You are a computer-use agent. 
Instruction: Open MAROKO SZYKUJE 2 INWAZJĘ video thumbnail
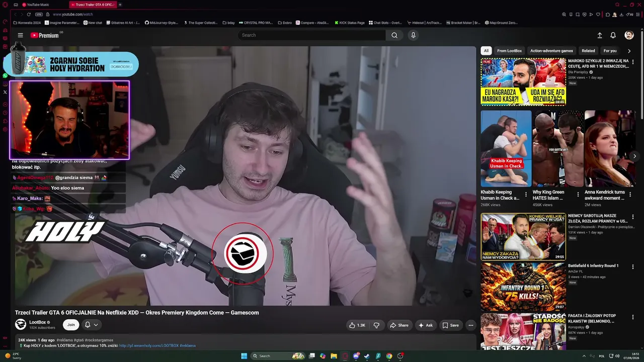[x=523, y=82]
